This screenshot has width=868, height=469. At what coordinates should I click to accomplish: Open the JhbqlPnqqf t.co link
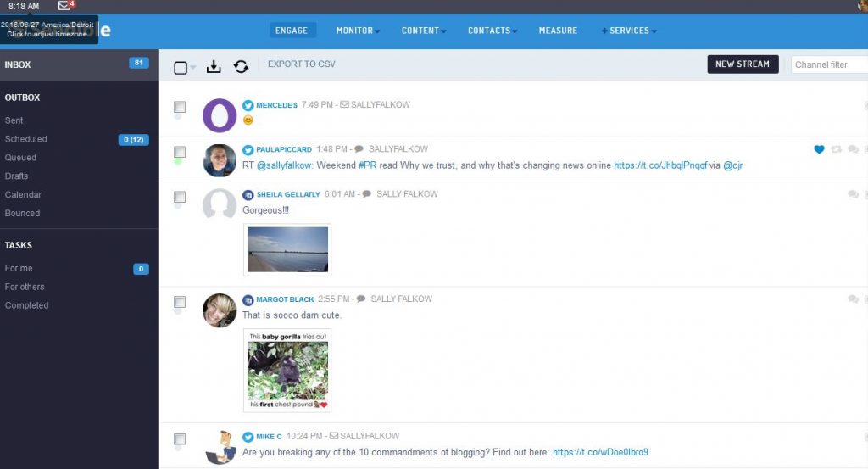point(660,165)
